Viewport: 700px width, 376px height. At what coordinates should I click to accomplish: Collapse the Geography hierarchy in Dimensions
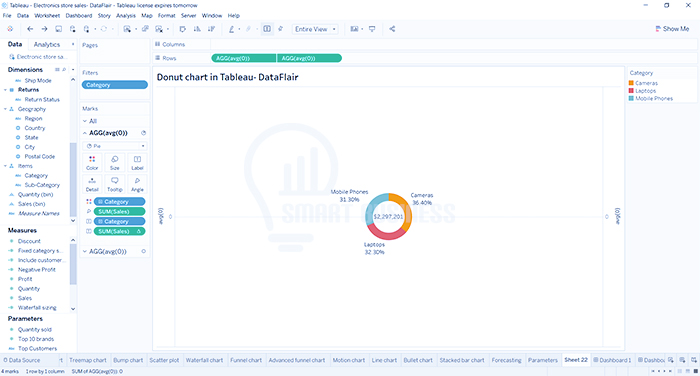pyautogui.click(x=5, y=109)
